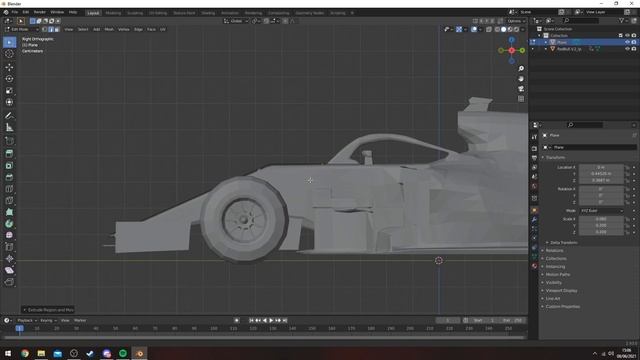Open the rotation Mode XYZ Euler dropdown
Screen dimensions: 640x360
point(602,211)
